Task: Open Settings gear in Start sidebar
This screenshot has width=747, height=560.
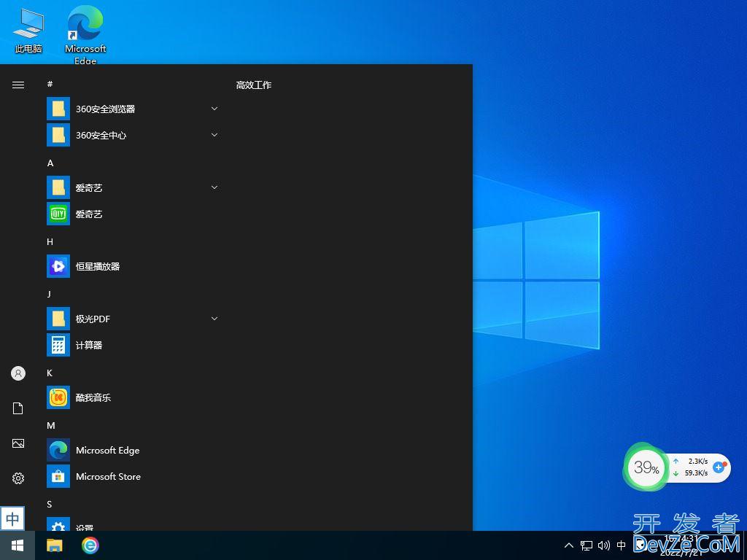Action: pyautogui.click(x=18, y=478)
